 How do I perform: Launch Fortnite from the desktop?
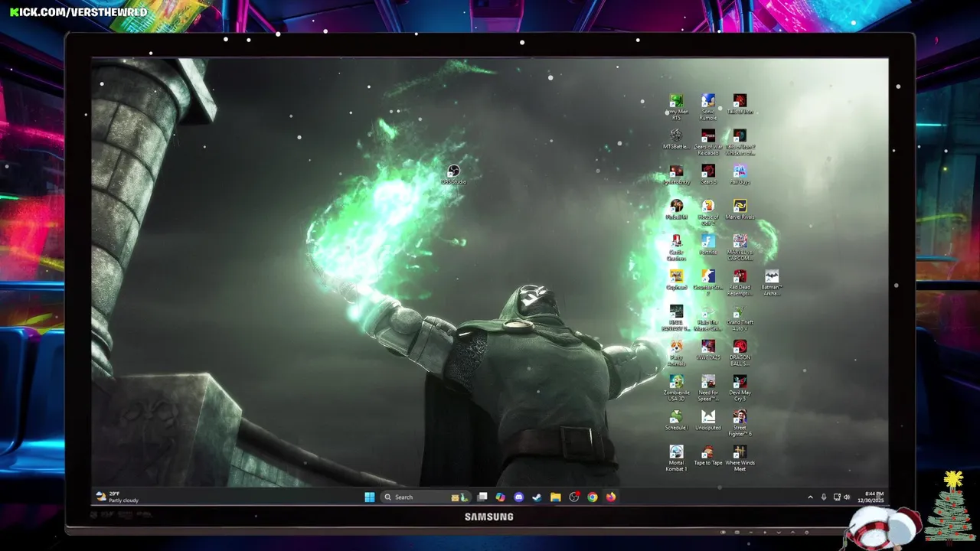point(708,244)
